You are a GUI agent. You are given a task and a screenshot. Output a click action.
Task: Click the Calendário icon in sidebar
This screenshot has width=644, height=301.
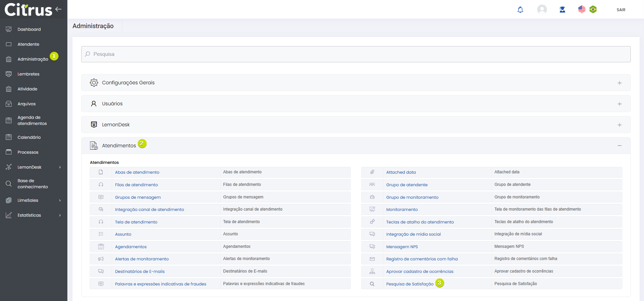(9, 137)
